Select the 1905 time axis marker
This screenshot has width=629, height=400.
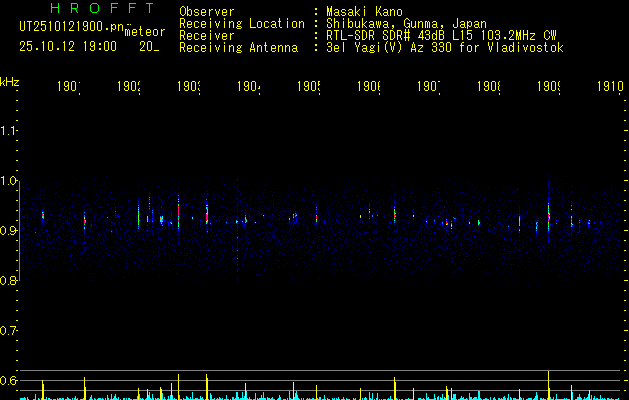(x=308, y=88)
